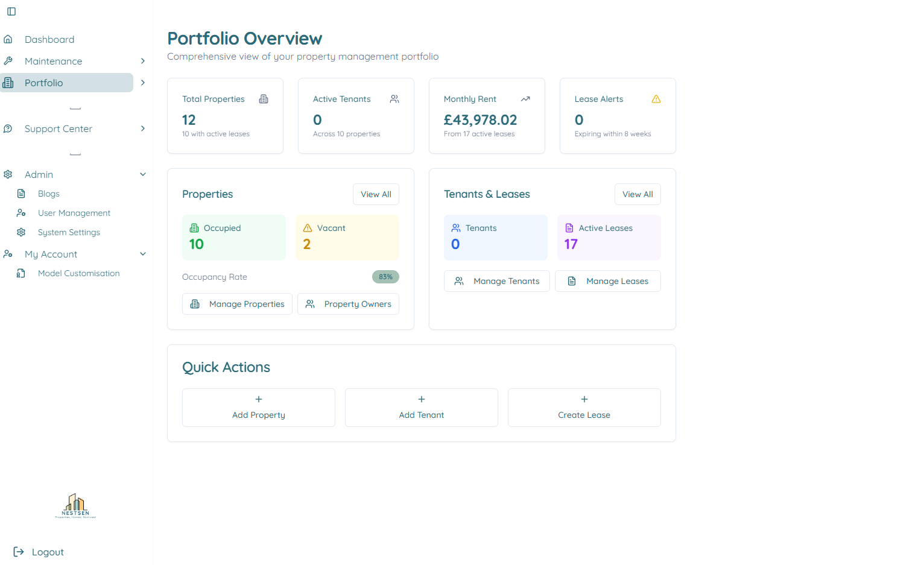Image resolution: width=924 pixels, height=565 pixels.
Task: Click the 83% occupancy rate badge
Action: [x=385, y=277]
